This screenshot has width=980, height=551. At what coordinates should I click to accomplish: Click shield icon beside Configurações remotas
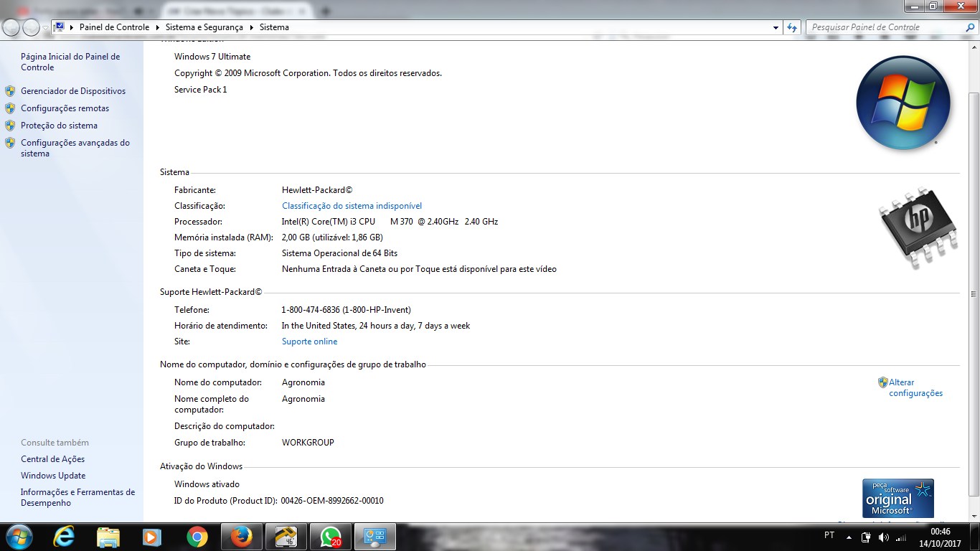10,108
